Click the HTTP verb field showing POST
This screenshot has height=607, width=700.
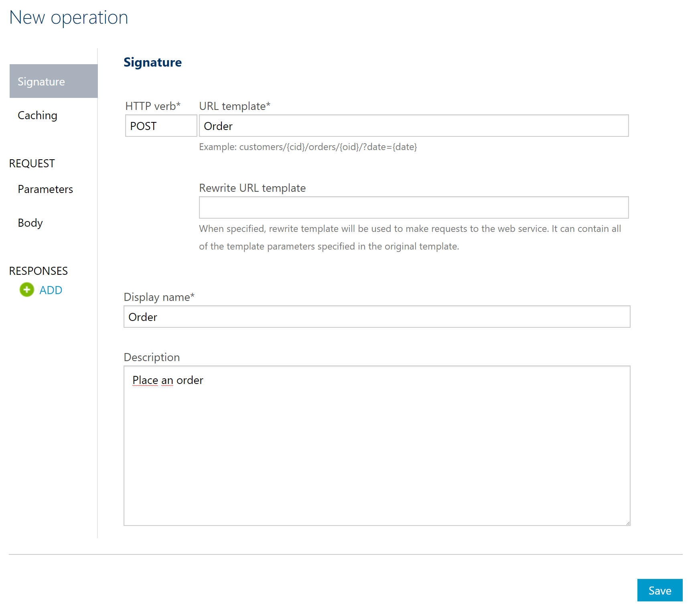point(160,126)
